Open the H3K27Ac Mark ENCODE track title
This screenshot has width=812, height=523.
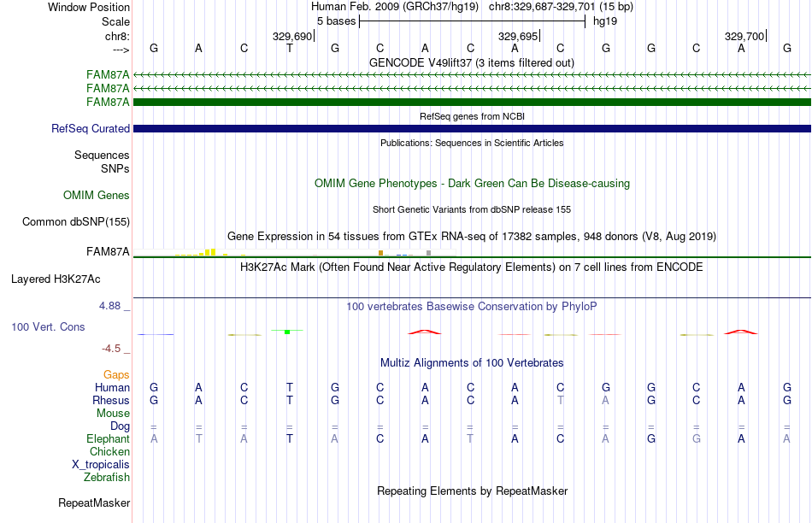(x=472, y=267)
